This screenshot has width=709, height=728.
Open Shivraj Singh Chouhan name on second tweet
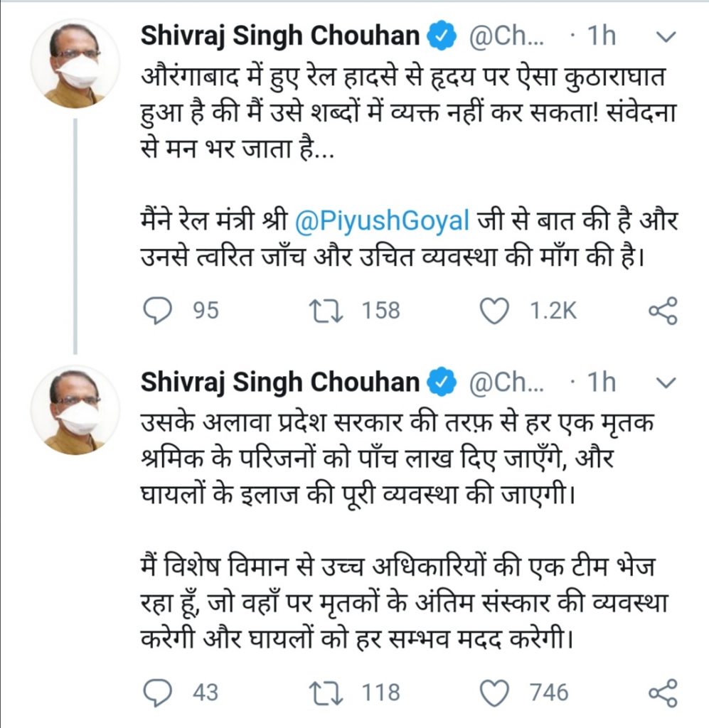[x=280, y=382]
